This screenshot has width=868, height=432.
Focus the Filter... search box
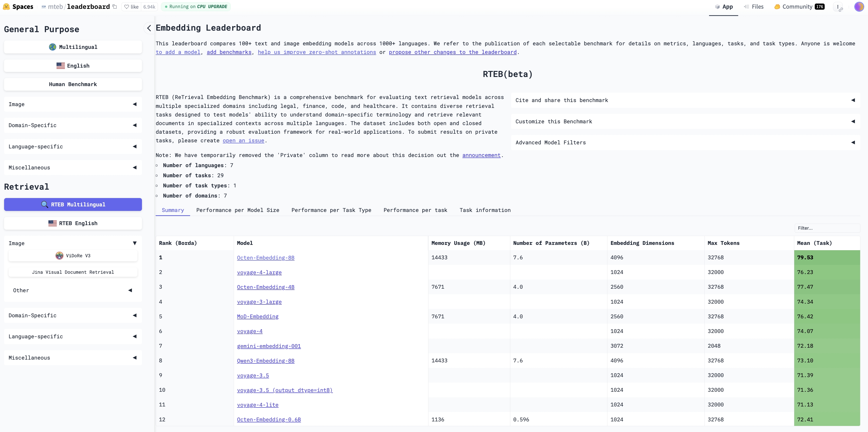click(827, 228)
